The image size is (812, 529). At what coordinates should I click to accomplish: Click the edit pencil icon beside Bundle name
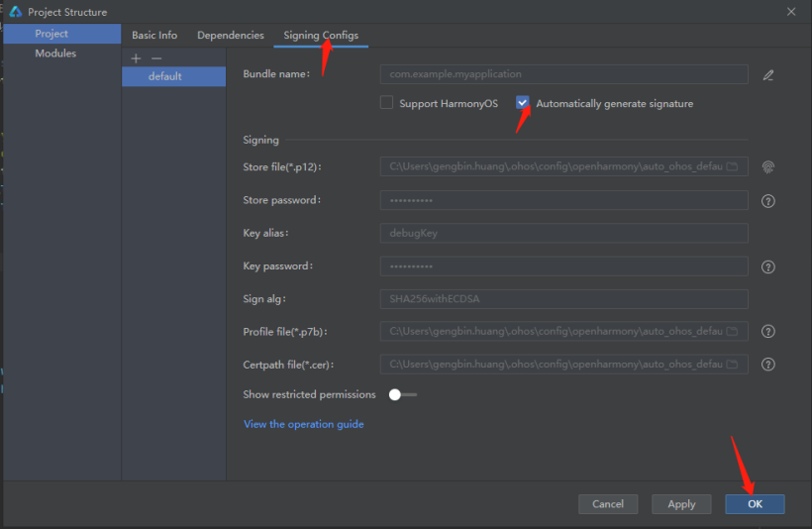click(x=768, y=75)
